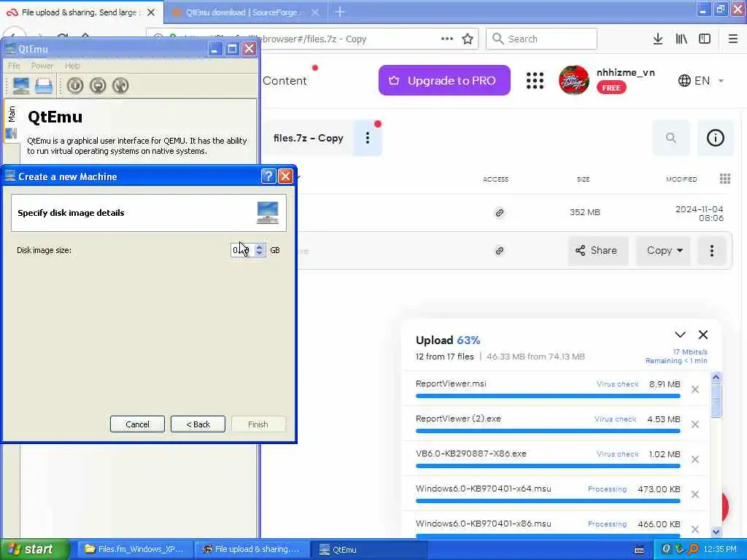Open the Copy dropdown button
747x560 pixels.
coord(664,251)
